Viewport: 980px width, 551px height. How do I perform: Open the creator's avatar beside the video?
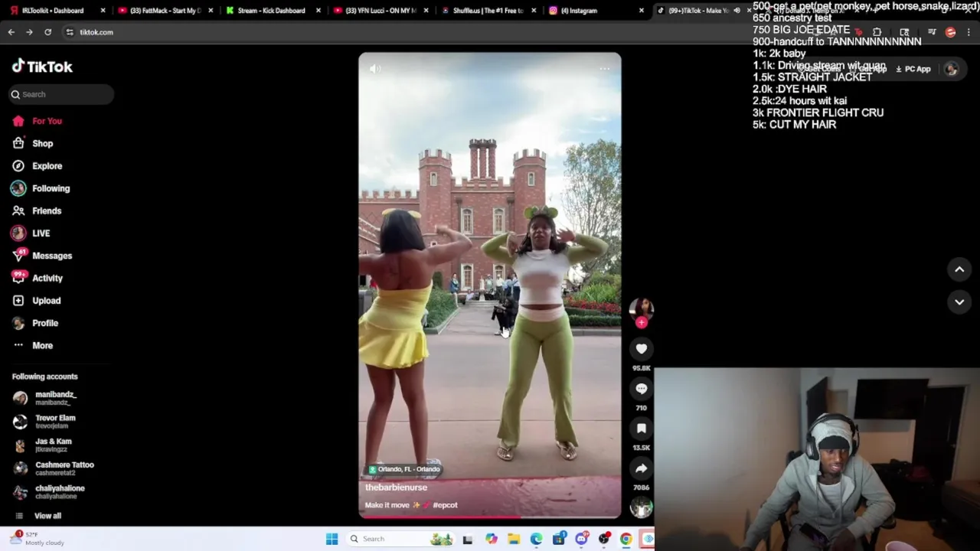[x=642, y=308]
